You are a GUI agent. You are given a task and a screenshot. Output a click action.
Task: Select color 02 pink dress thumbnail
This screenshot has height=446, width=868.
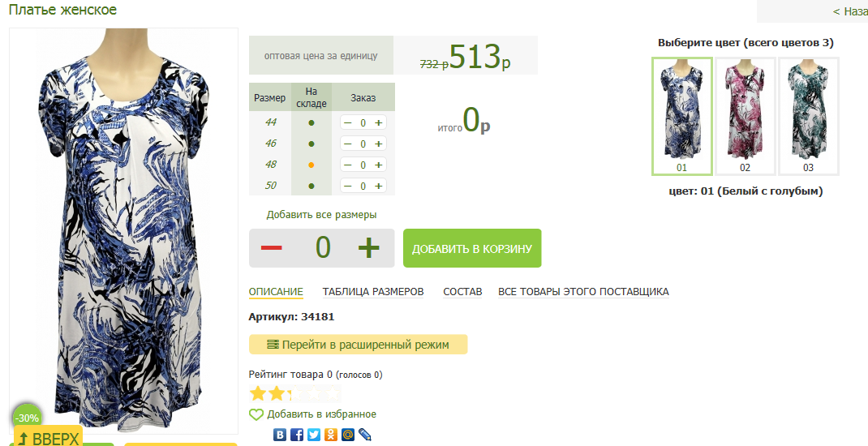[x=746, y=116]
